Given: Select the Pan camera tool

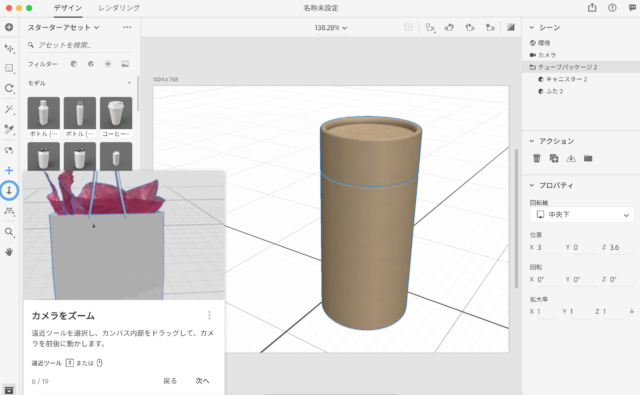Looking at the screenshot, I should tap(9, 170).
